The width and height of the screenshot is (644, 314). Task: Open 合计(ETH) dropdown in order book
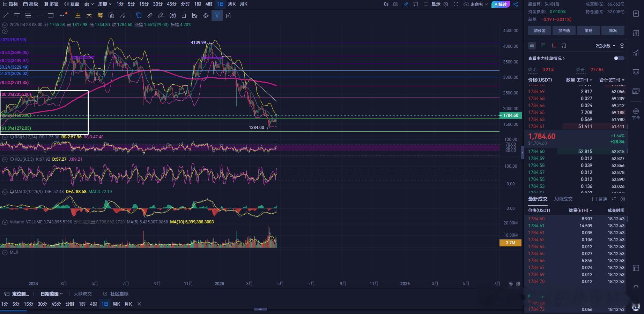pos(612,80)
